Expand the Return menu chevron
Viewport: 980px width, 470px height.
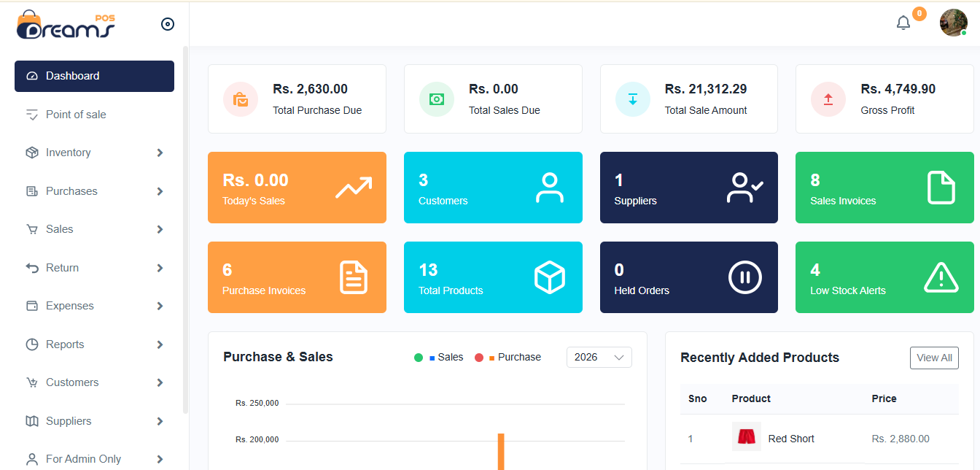click(x=160, y=268)
